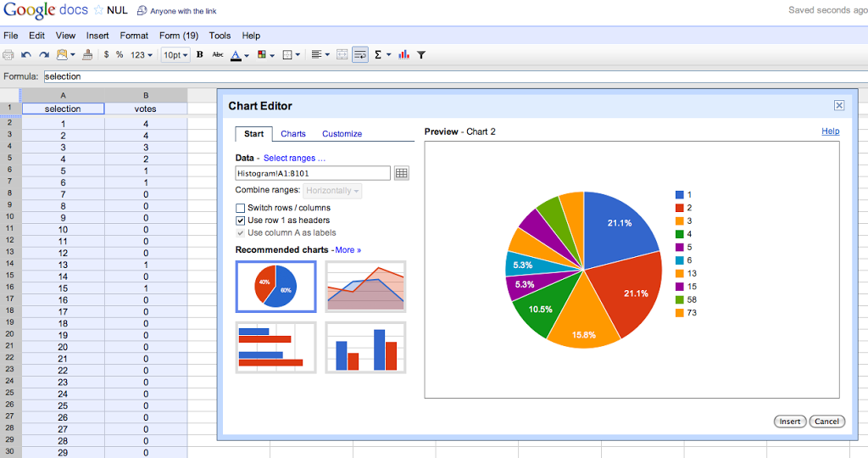Open the 10pt font size dropdown

(x=175, y=55)
